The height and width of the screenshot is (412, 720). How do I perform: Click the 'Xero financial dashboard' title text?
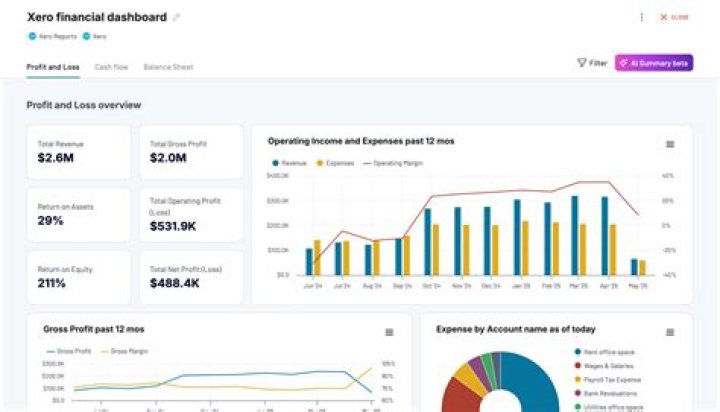[97, 17]
